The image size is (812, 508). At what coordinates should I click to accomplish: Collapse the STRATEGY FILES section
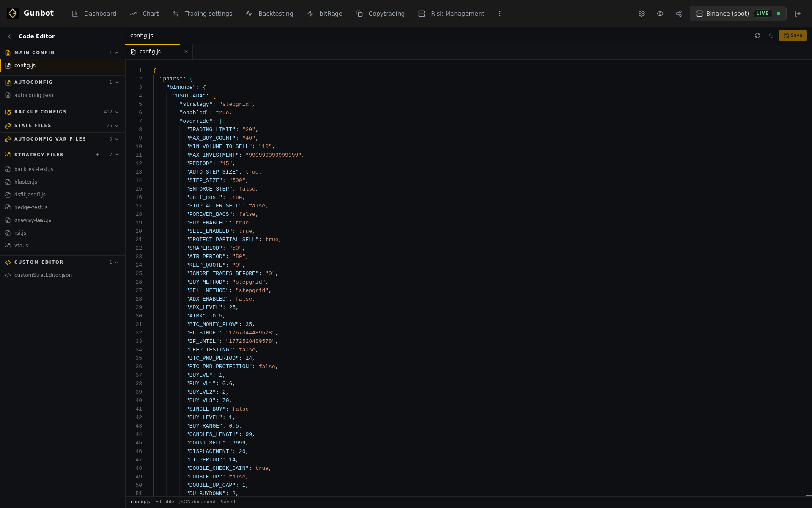click(117, 155)
